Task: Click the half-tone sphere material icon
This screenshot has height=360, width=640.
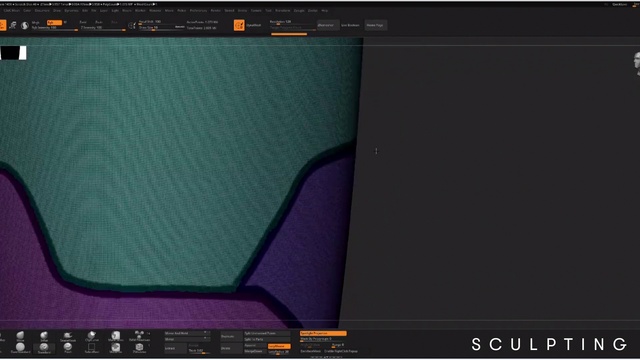Action: click(25, 25)
